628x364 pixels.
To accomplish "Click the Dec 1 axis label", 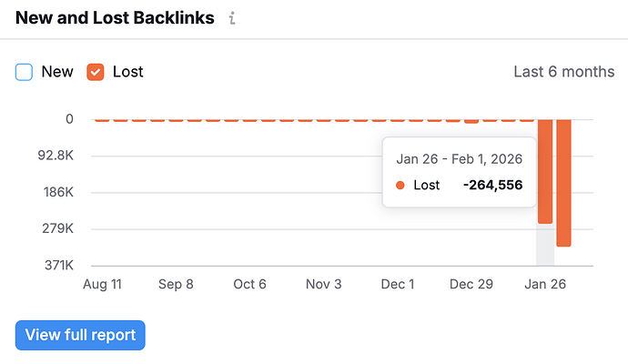I will (x=397, y=285).
